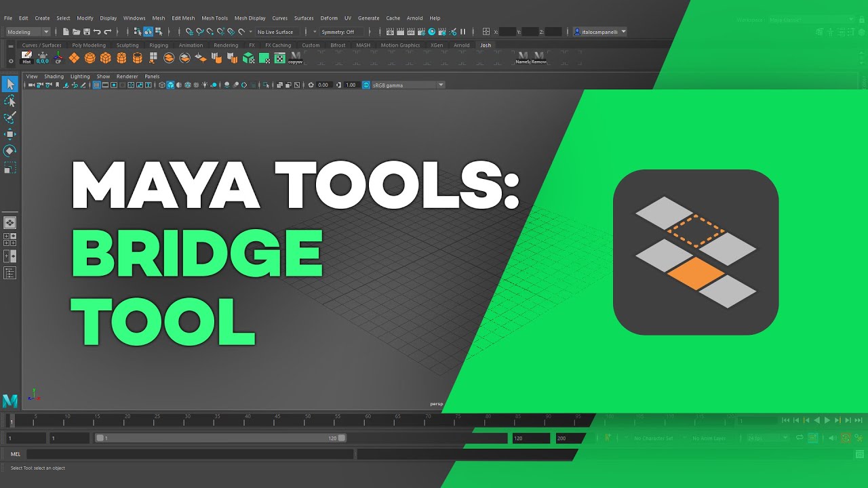Toggle Snap to Grids magnet icon

[189, 31]
